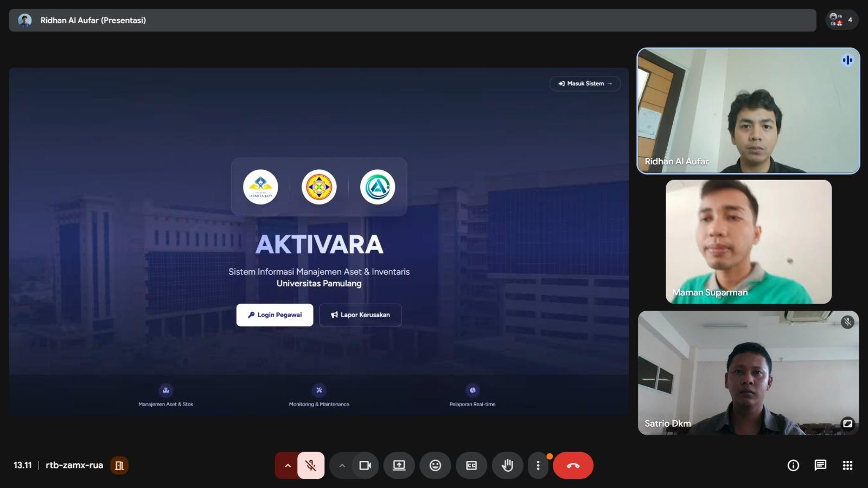Enable closed captions

click(x=471, y=465)
